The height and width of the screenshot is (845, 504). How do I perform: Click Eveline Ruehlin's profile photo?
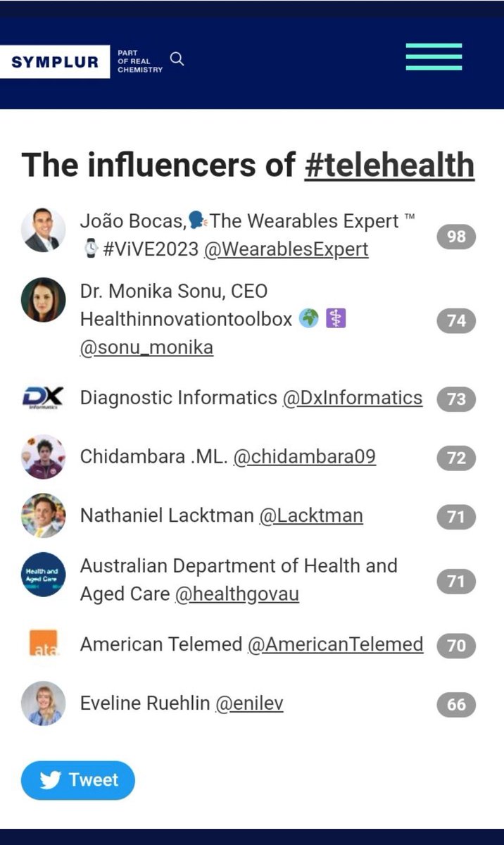tap(43, 703)
